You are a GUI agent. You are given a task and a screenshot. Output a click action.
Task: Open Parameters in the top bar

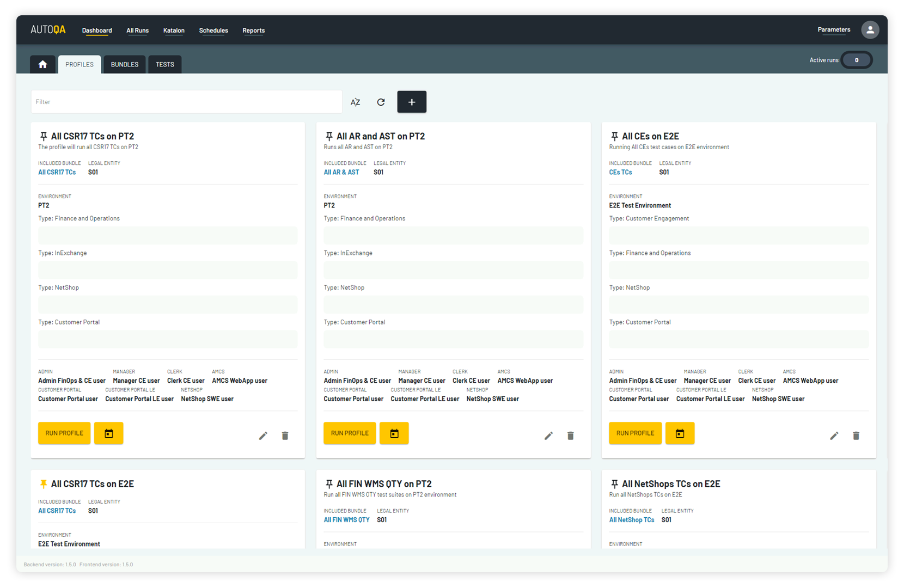click(x=833, y=30)
